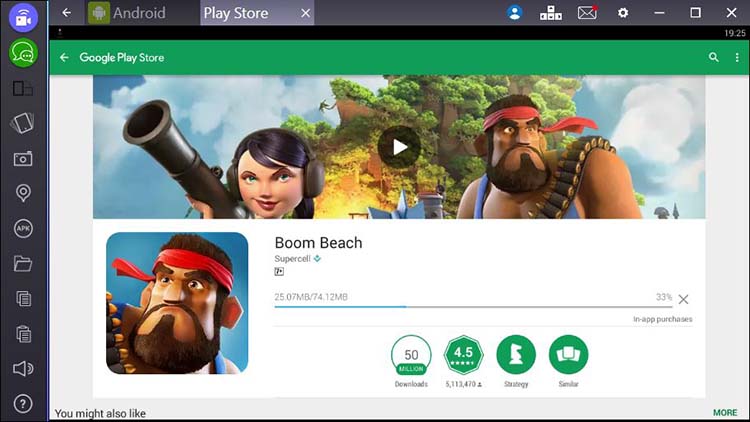Search the Play Store with the magnifier

[x=714, y=57]
